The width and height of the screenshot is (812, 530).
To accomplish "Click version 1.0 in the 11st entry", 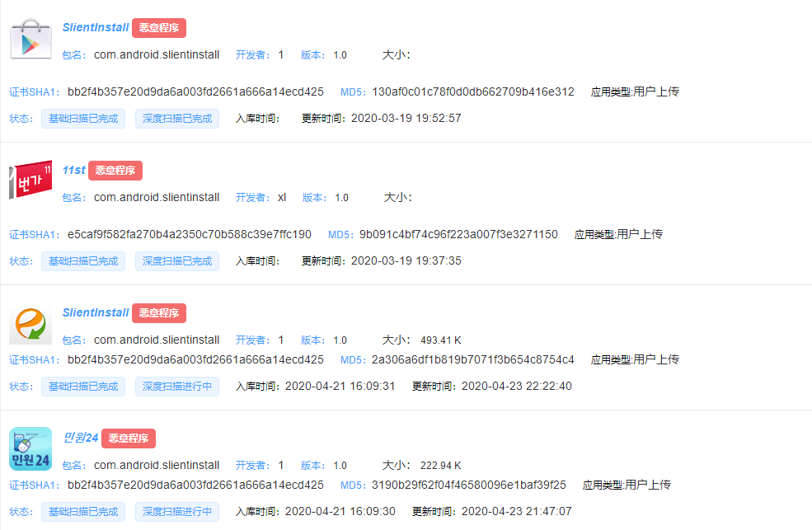I will click(342, 198).
